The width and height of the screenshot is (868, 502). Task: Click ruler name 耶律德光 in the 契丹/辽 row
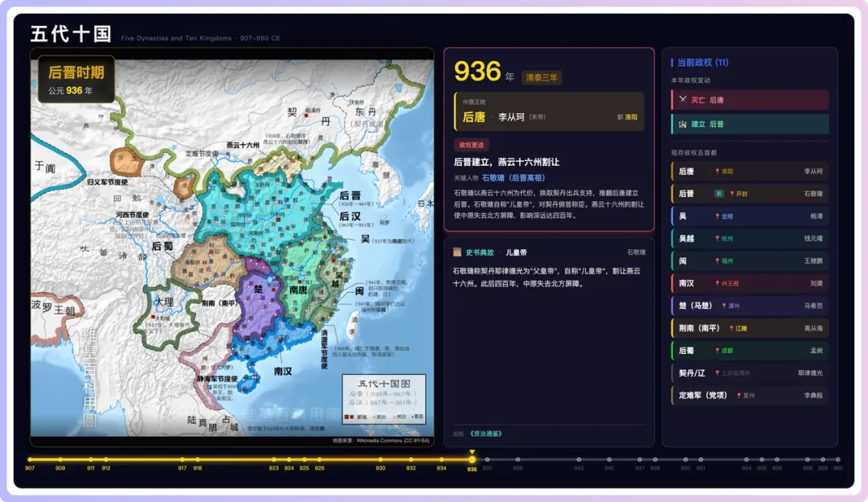point(810,373)
